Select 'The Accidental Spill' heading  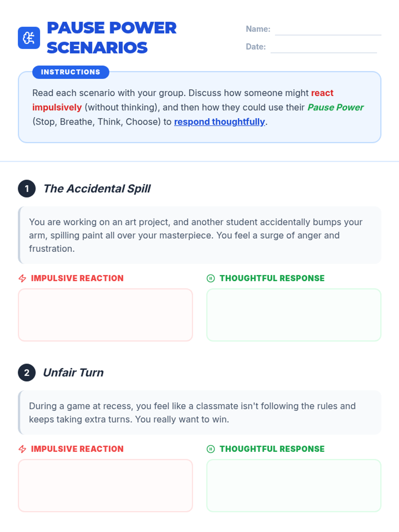(97, 189)
